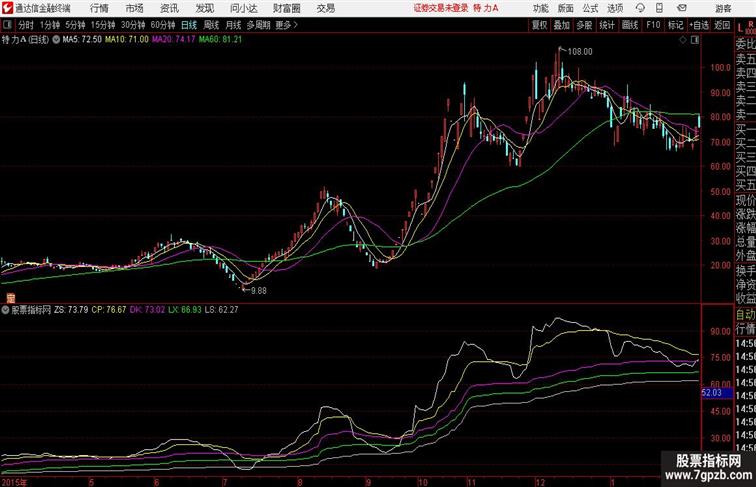The height and width of the screenshot is (487, 756).
Task: Open the 多周期 multi-period view
Action: click(258, 25)
